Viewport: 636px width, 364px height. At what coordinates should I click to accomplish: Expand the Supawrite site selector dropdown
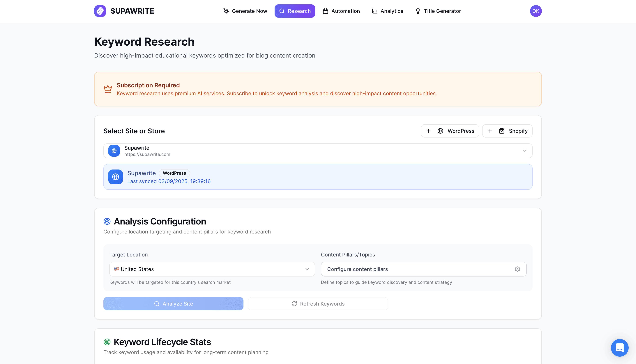525,151
